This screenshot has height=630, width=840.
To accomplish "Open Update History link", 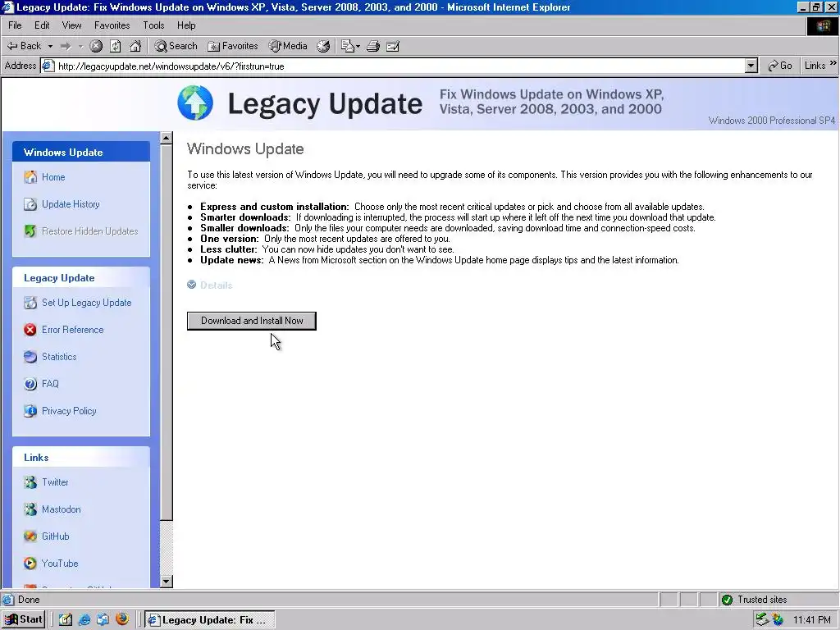I will pos(71,204).
